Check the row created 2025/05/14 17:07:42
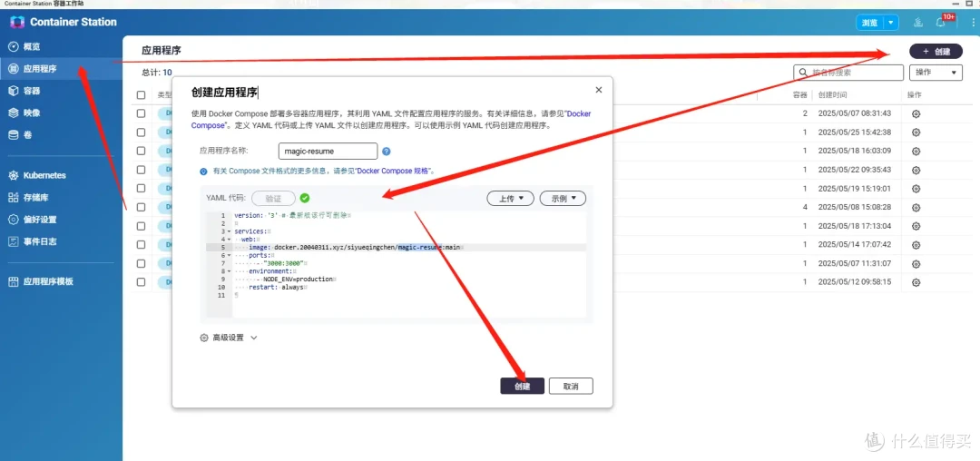The height and width of the screenshot is (461, 980). point(142,245)
